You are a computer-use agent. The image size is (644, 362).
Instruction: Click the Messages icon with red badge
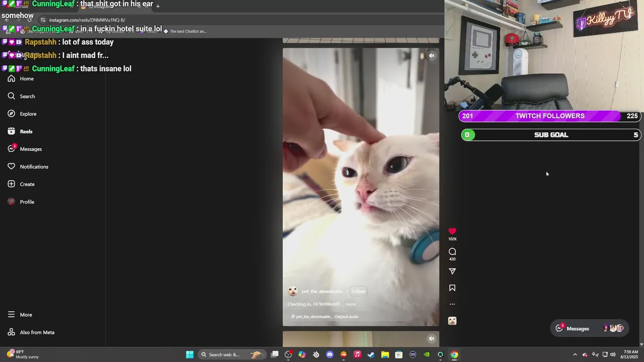(12, 148)
